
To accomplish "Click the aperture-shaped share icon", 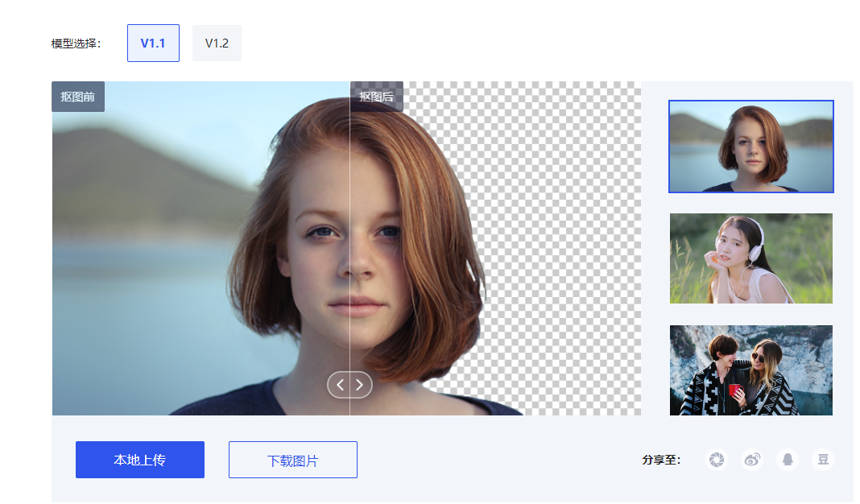I will point(717,460).
